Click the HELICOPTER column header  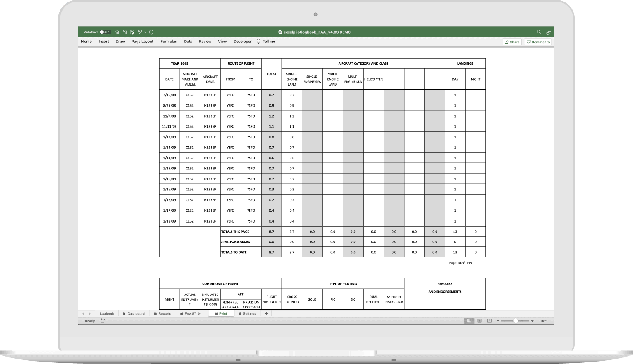pos(373,79)
